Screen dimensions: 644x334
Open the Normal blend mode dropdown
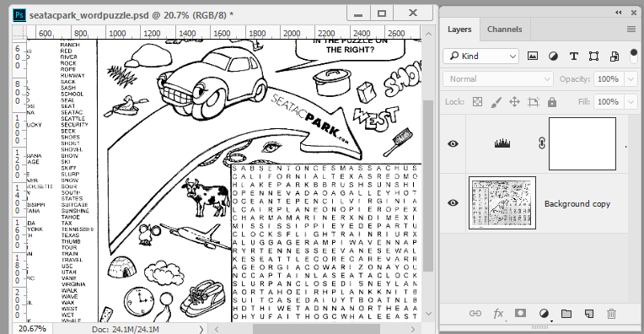click(x=498, y=79)
